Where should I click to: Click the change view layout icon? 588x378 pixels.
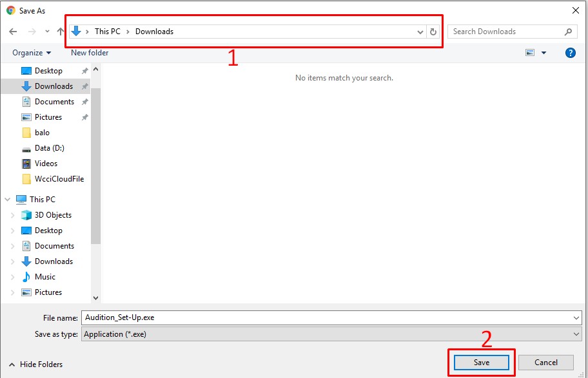(x=530, y=53)
